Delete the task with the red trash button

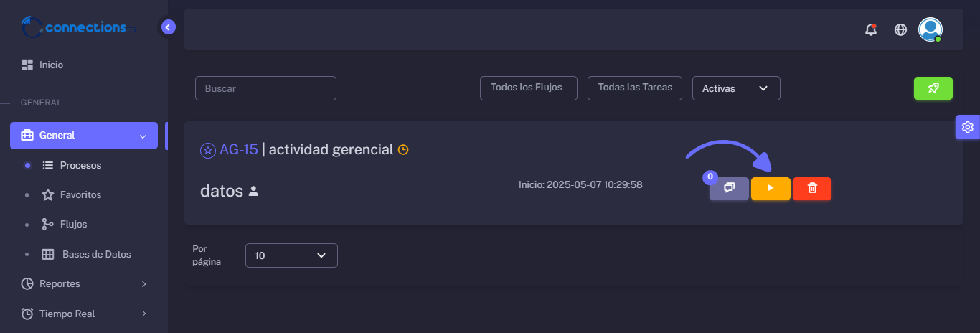(x=812, y=188)
